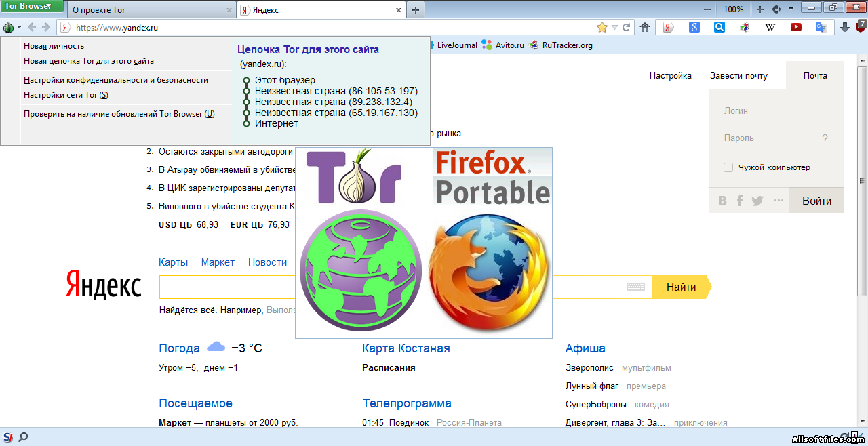
Task: Open the 'Маркет' link above search
Action: pyautogui.click(x=218, y=262)
